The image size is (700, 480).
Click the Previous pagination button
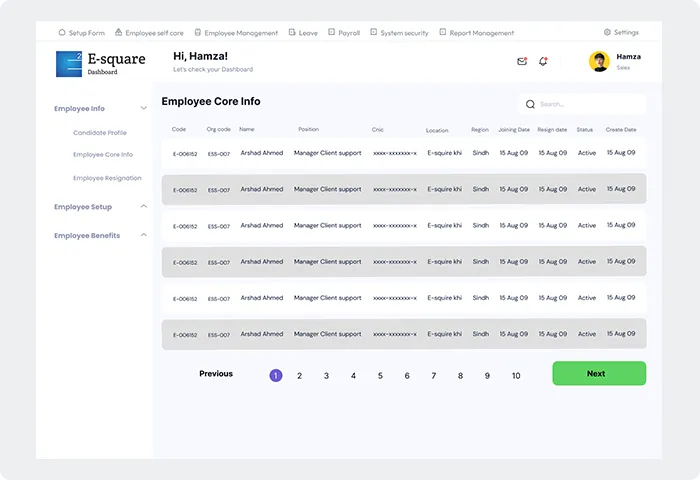216,374
